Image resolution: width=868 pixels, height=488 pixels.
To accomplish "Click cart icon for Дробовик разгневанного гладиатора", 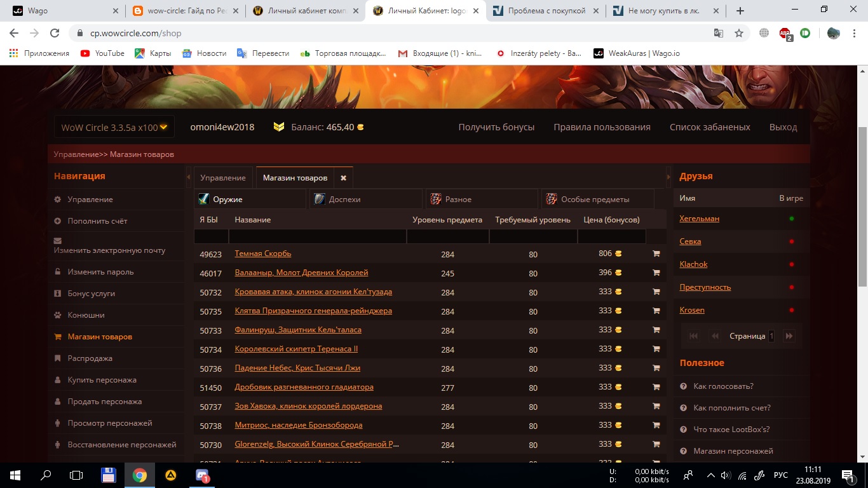I will coord(656,387).
